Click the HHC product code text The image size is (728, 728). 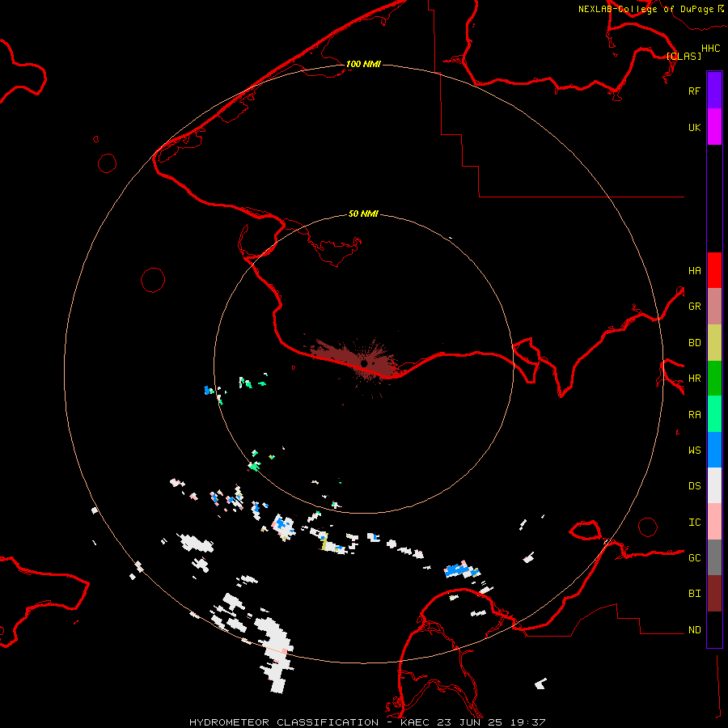[x=710, y=49]
